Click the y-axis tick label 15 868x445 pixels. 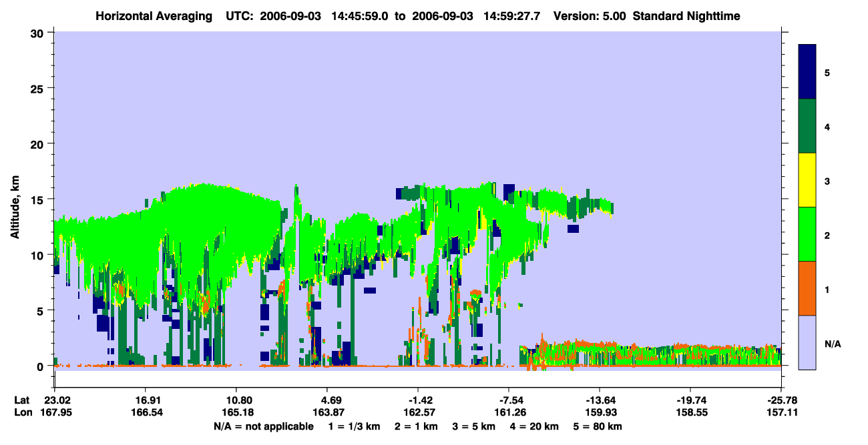(39, 199)
